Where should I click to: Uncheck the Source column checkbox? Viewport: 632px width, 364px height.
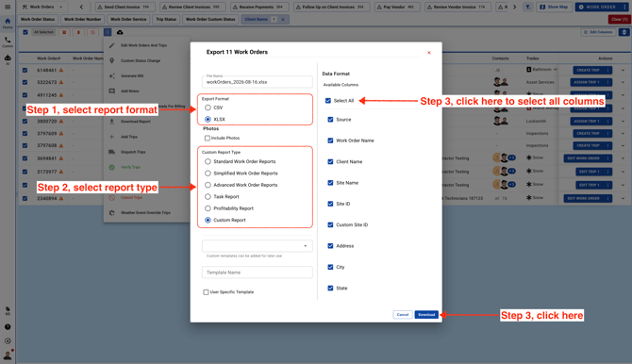click(330, 120)
